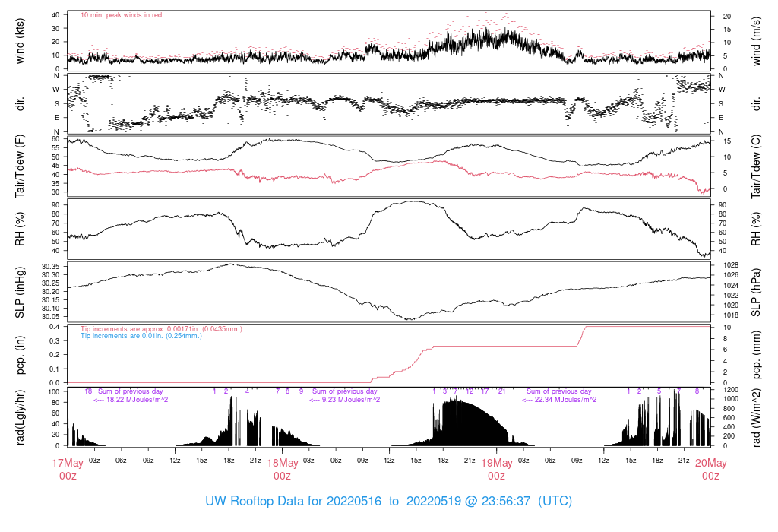Select the 'wind (kts)' left axis label
This screenshot has width=778, height=532.
[x=20, y=41]
